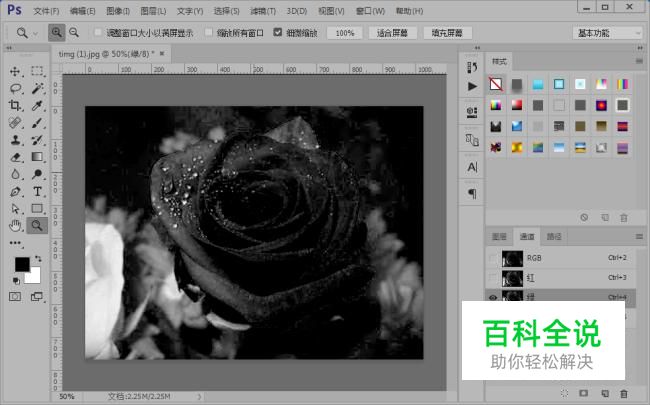Select the Hand tool
Image resolution: width=650 pixels, height=405 pixels.
pyautogui.click(x=15, y=226)
